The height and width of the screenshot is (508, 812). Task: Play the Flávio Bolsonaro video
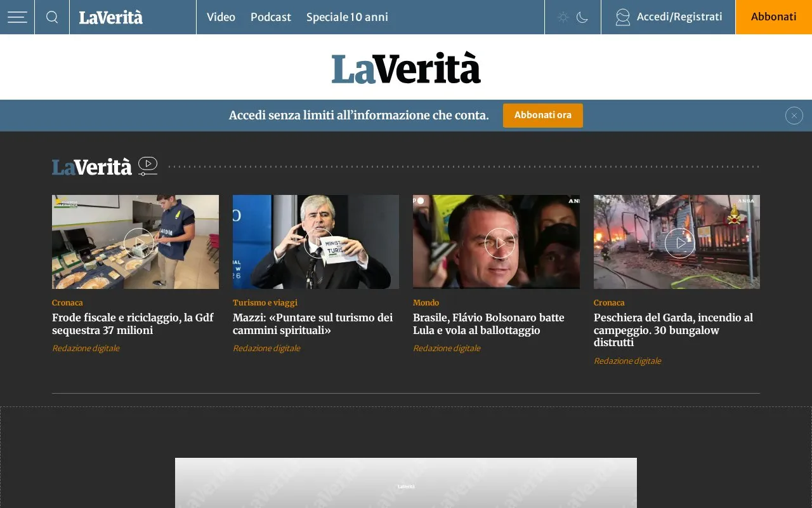[x=500, y=243]
